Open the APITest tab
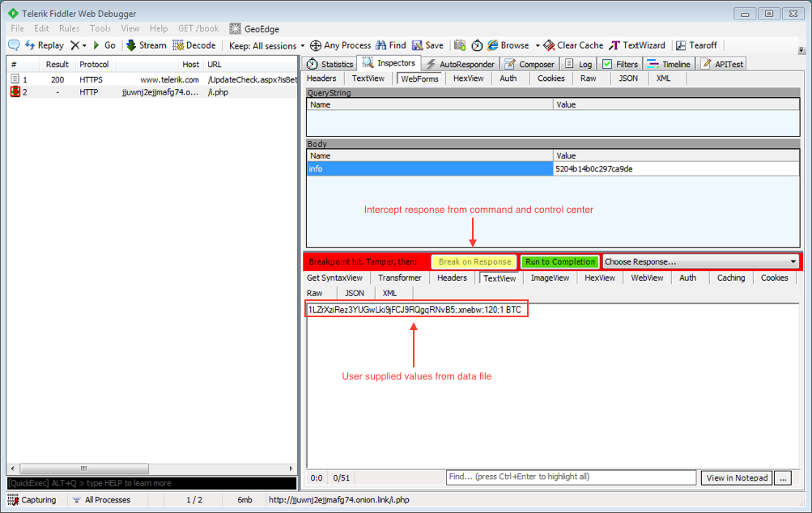The image size is (812, 513). pos(722,64)
